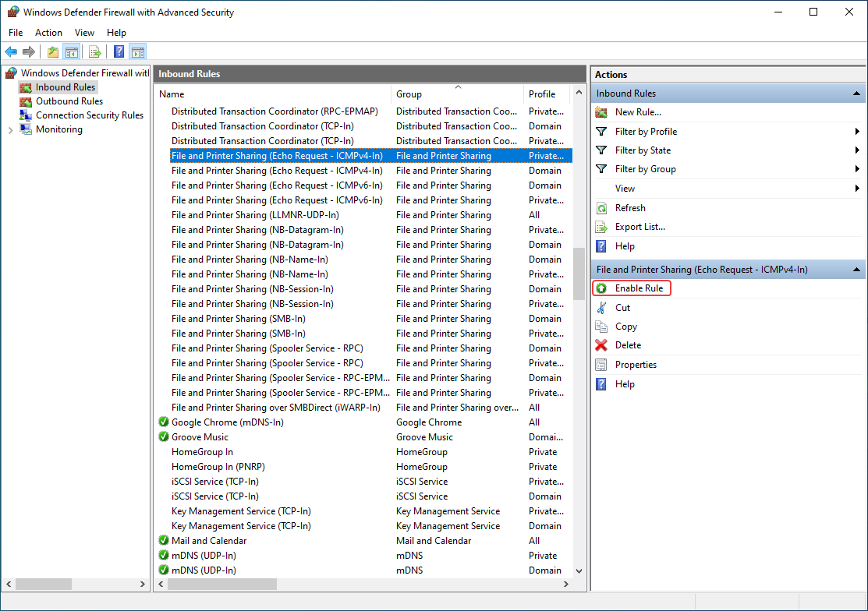The height and width of the screenshot is (611, 868).
Task: Select the Groove Music rule row
Action: pos(363,437)
